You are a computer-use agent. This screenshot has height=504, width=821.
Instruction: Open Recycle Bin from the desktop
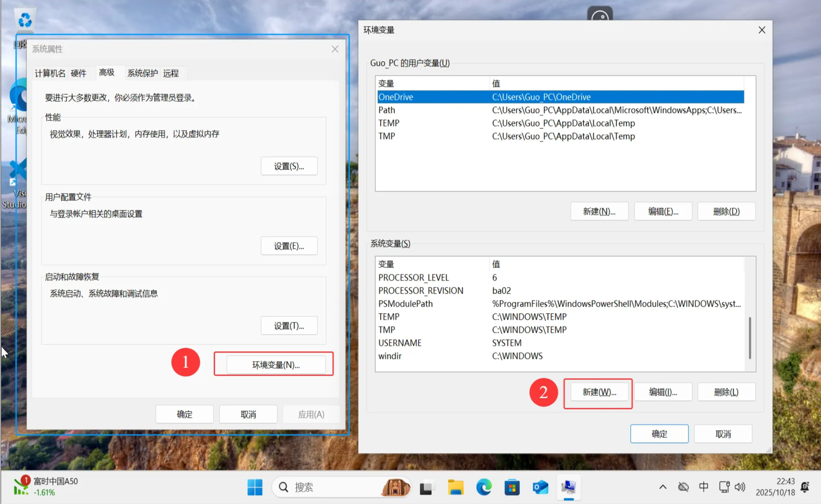click(x=24, y=19)
